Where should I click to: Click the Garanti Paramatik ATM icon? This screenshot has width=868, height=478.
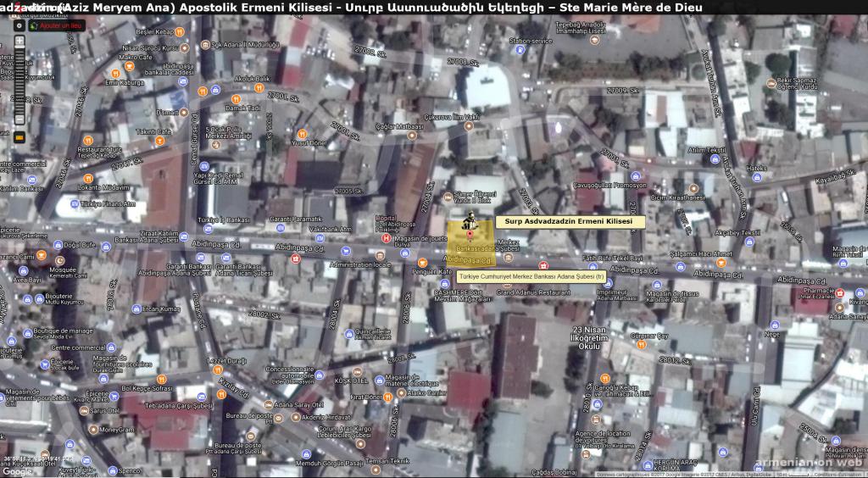[x=281, y=227]
